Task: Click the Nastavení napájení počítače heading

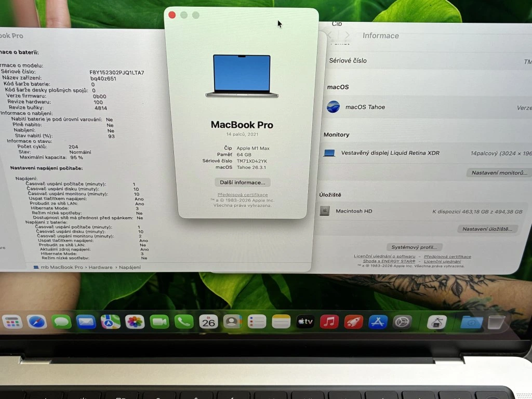Action: 46,168
